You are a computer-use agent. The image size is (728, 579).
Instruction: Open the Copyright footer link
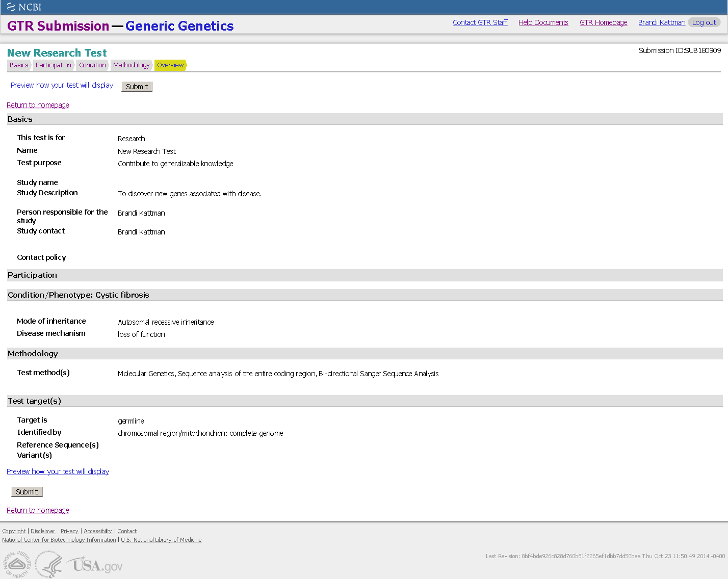[14, 531]
